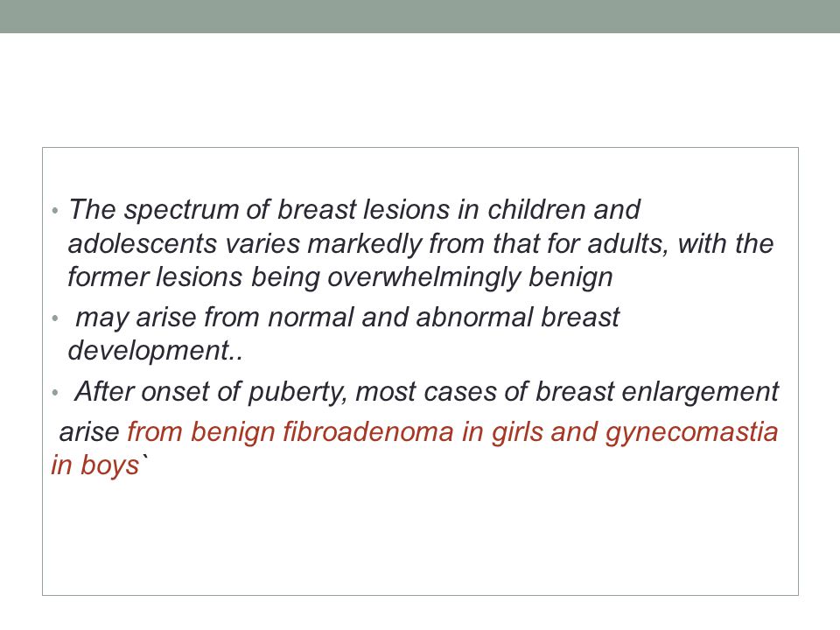The width and height of the screenshot is (840, 630).
Task: Click 'abnormal breast' in second bullet
Action: pos(517,317)
